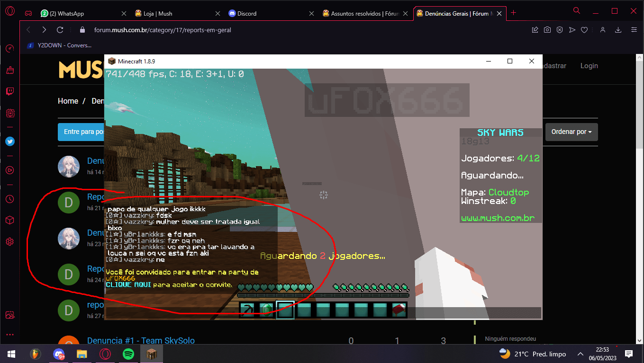Open the ad blocker shield icon
644x363 pixels.
click(560, 30)
